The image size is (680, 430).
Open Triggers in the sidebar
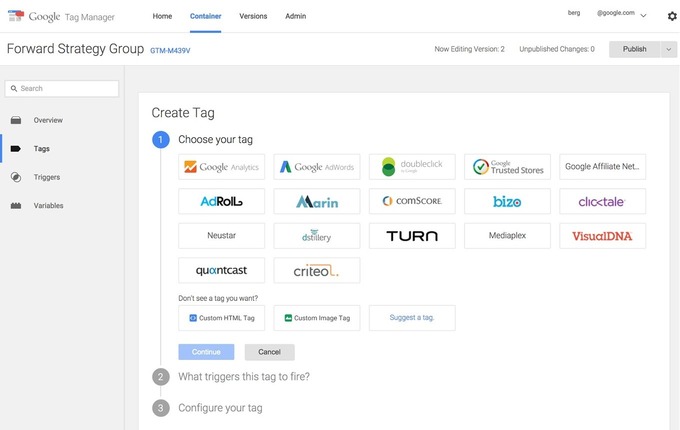pyautogui.click(x=47, y=177)
